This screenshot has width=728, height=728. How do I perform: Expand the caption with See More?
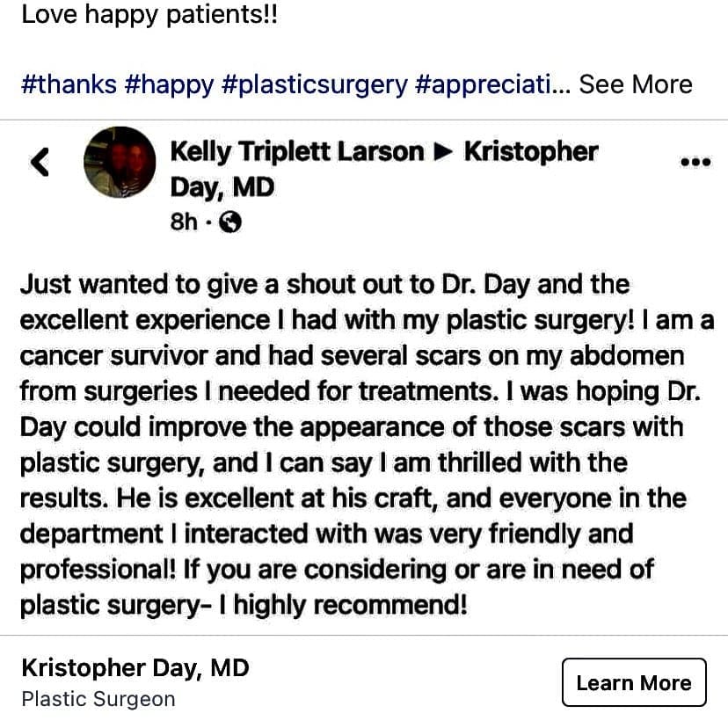tap(636, 84)
